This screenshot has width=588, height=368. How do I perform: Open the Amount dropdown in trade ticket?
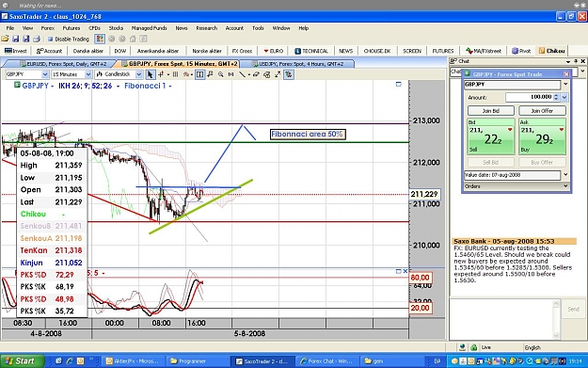point(564,98)
